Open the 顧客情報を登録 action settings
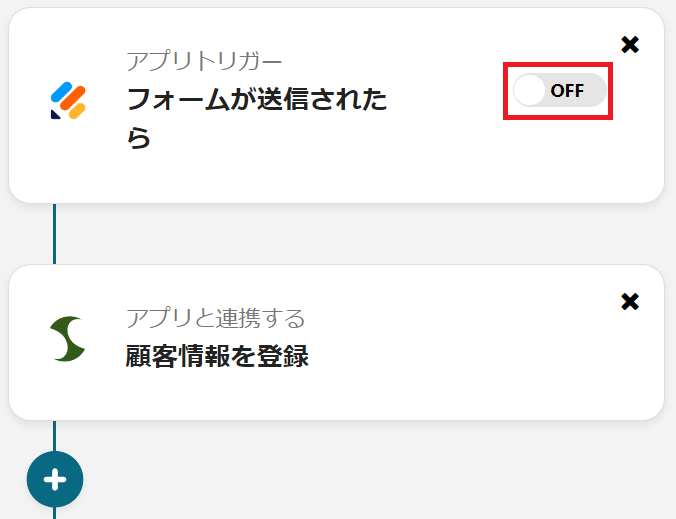Image resolution: width=676 pixels, height=519 pixels. [x=217, y=356]
